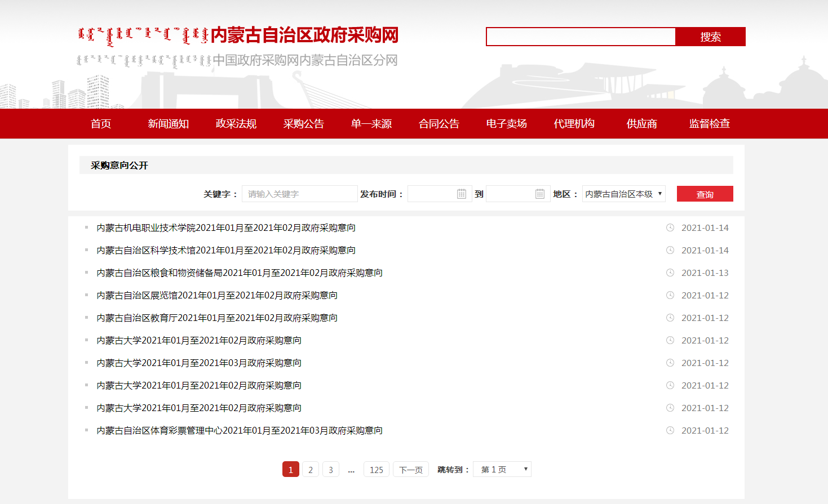
Task: Jump to page 2
Action: click(311, 470)
